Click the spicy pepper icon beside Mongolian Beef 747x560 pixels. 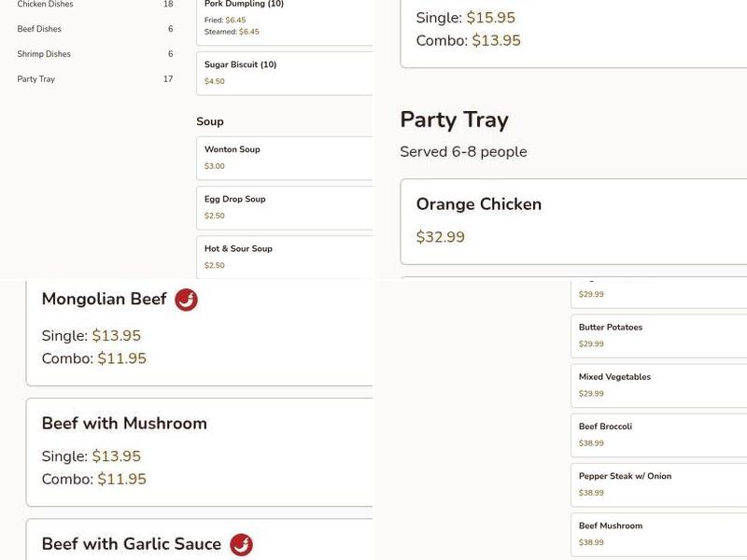(185, 299)
